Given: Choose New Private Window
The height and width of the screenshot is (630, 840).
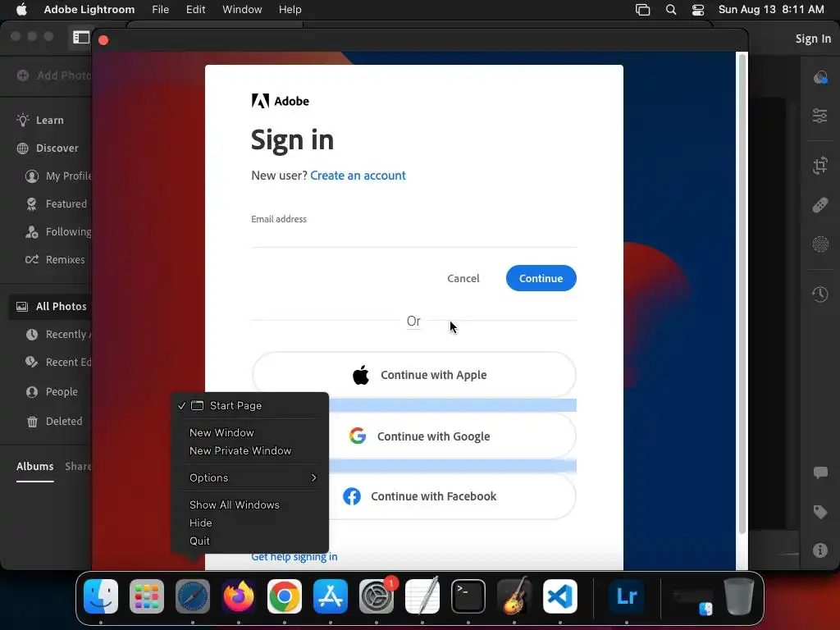Looking at the screenshot, I should [x=240, y=450].
